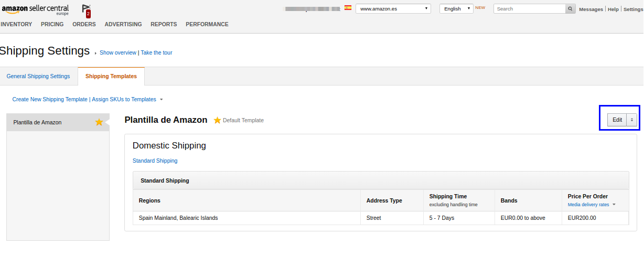Open the English language dropdown
Viewport: 644px width, 255px height.
pos(456,8)
